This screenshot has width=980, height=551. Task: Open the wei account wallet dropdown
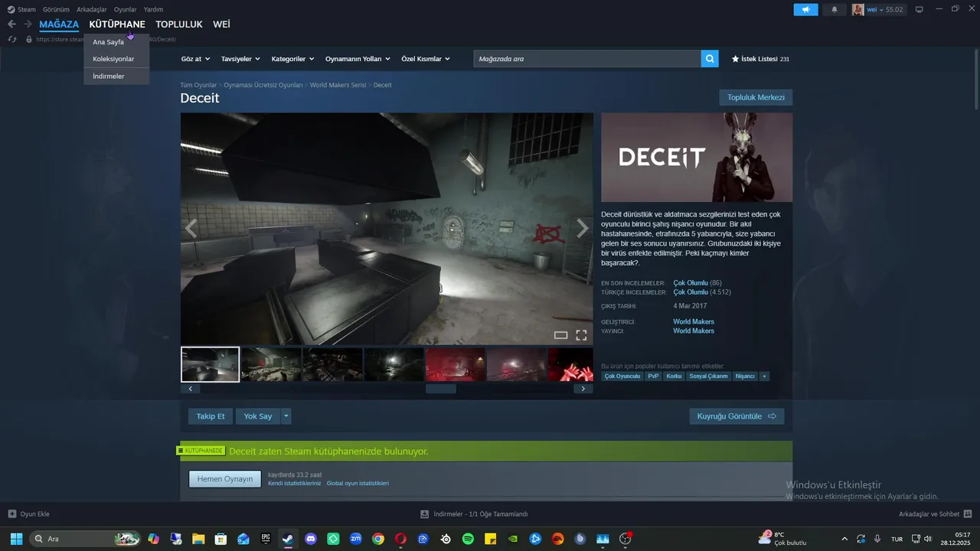pyautogui.click(x=885, y=9)
